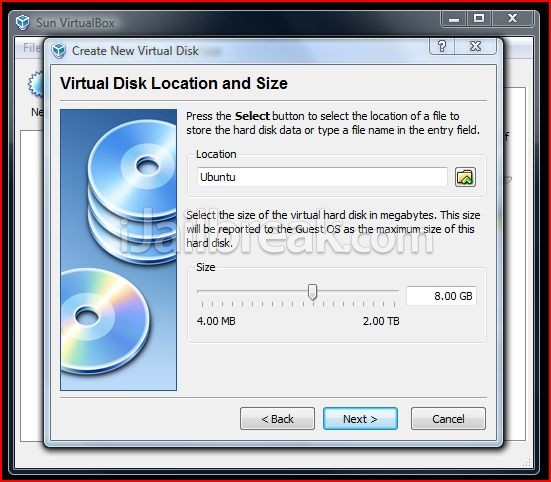Image resolution: width=551 pixels, height=482 pixels.
Task: Click the partially hidden New gear icon
Action: point(35,84)
